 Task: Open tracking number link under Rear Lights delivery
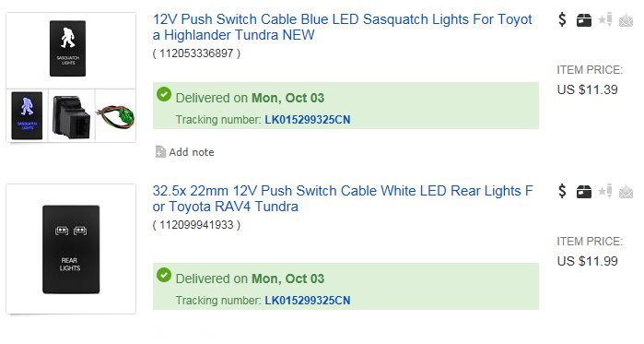point(307,301)
